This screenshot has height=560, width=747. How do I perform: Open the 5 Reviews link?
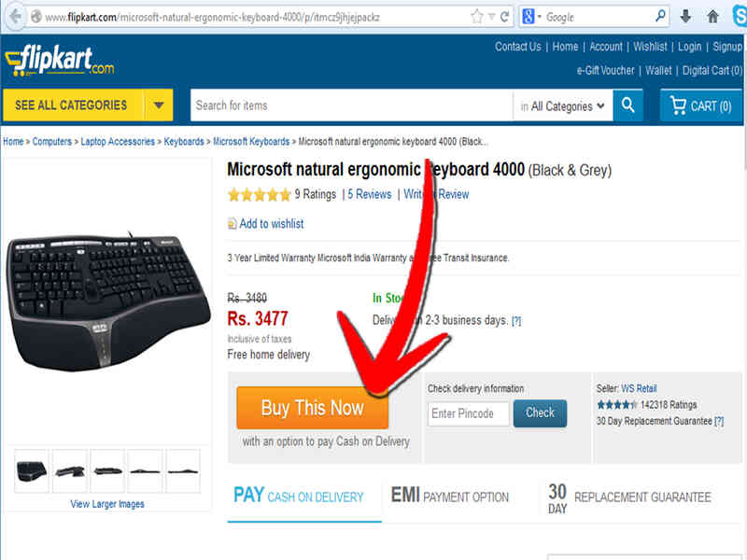coord(369,194)
